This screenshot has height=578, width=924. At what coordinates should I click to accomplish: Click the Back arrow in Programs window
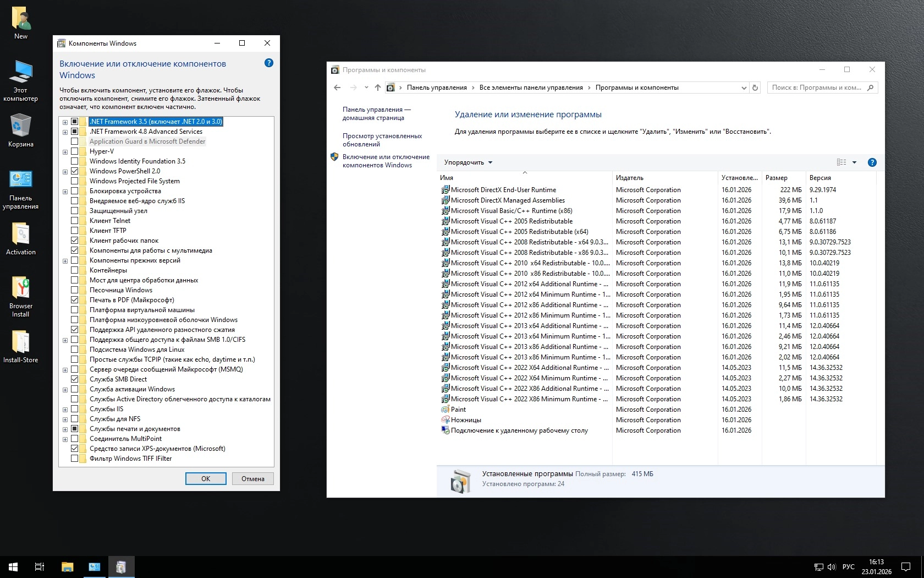[x=337, y=88]
